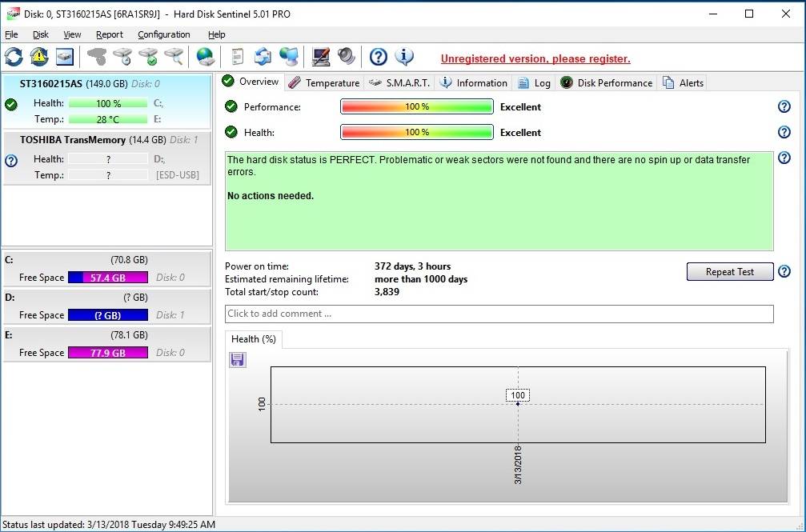The image size is (806, 532).
Task: Open the Help menu
Action: 216,34
